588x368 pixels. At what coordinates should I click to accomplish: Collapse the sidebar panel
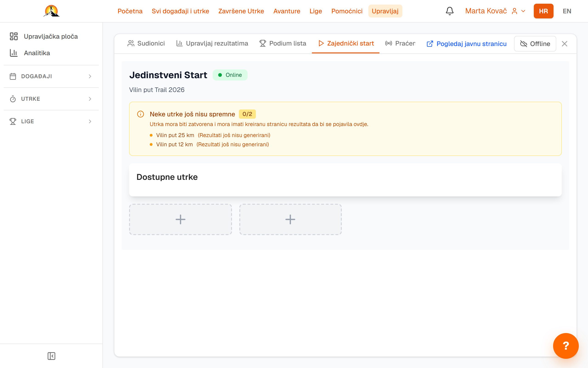tap(51, 356)
